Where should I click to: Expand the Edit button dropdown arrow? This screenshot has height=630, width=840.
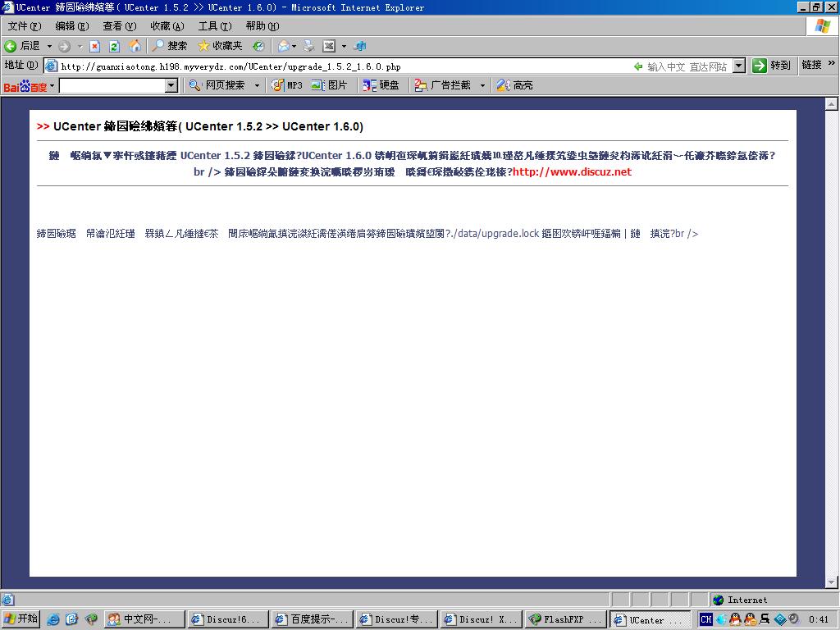tap(344, 47)
